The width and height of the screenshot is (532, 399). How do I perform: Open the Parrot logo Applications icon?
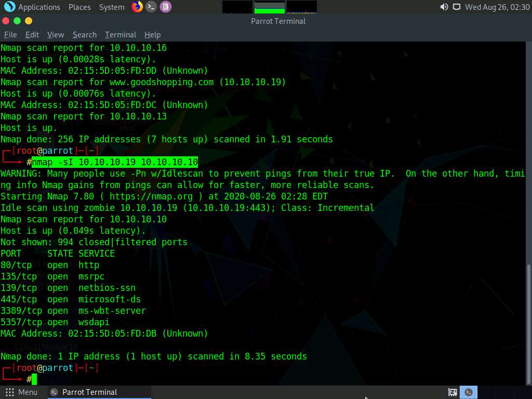[x=9, y=7]
